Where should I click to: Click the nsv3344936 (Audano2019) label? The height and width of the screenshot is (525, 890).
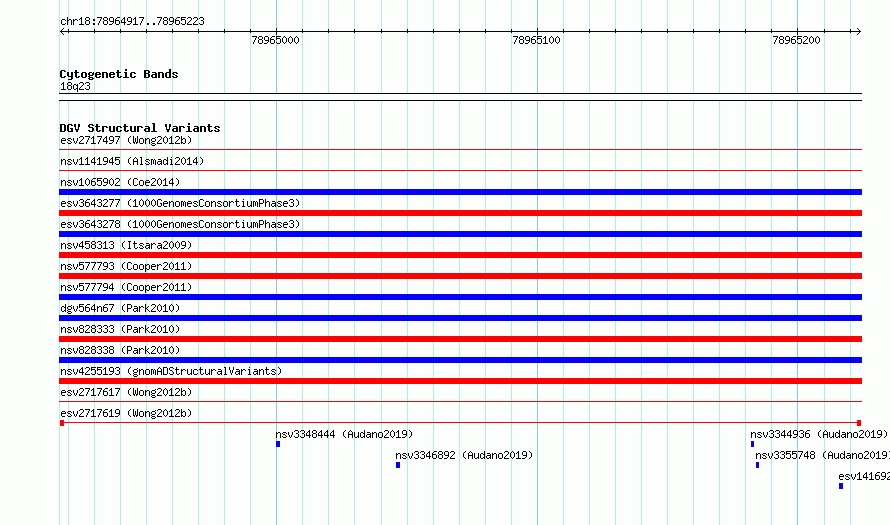point(818,434)
